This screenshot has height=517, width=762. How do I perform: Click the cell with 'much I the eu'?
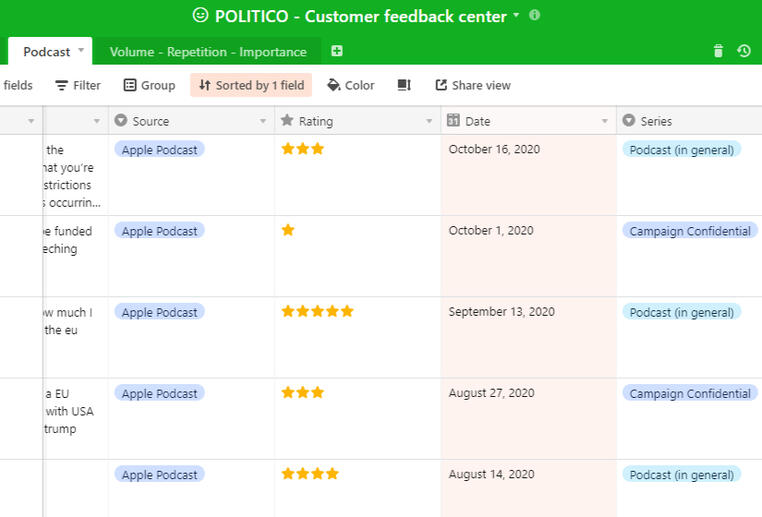click(75, 337)
